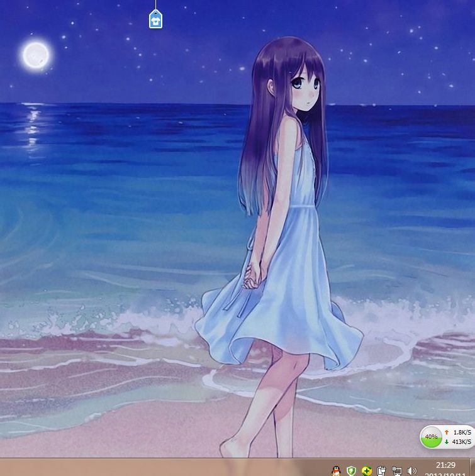Click the 40% memory usage ball
This screenshot has height=476, width=475.
click(431, 437)
